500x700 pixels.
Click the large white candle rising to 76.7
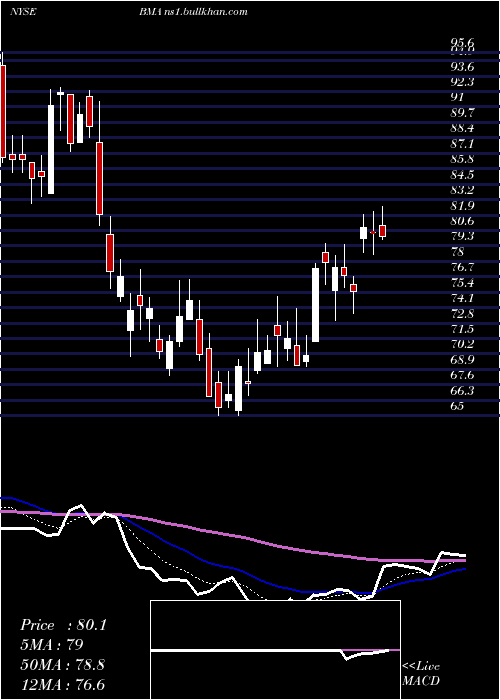(316, 305)
